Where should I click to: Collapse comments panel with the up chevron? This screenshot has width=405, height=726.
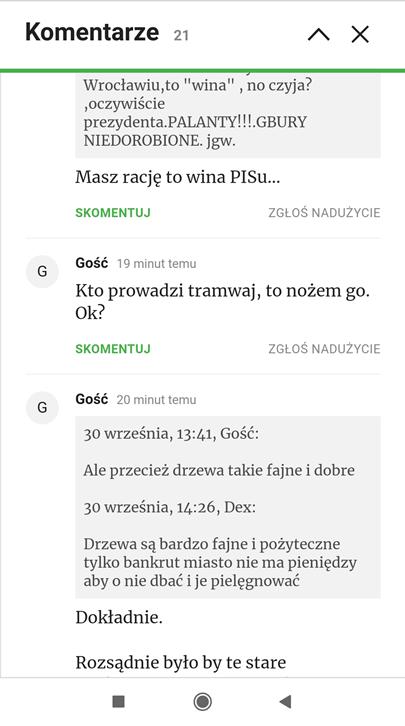318,34
